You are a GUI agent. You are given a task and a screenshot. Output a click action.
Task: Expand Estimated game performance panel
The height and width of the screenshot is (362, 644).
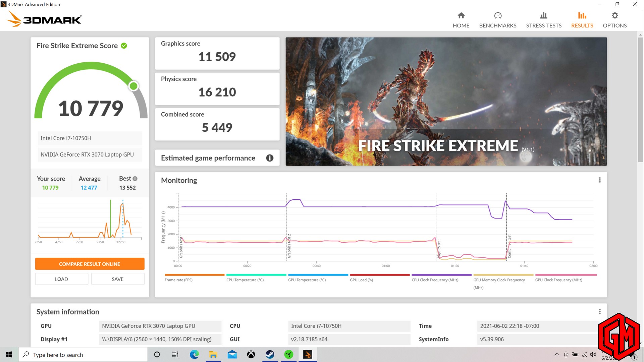click(x=217, y=158)
